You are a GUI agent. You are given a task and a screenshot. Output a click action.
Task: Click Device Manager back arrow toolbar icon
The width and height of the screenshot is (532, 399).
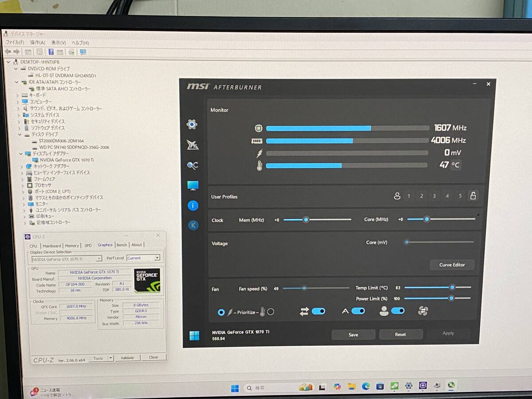click(8, 52)
